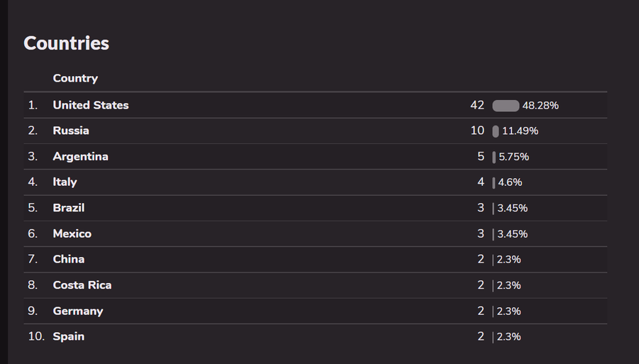Click the visit count 42
This screenshot has height=364, width=639.
click(477, 105)
